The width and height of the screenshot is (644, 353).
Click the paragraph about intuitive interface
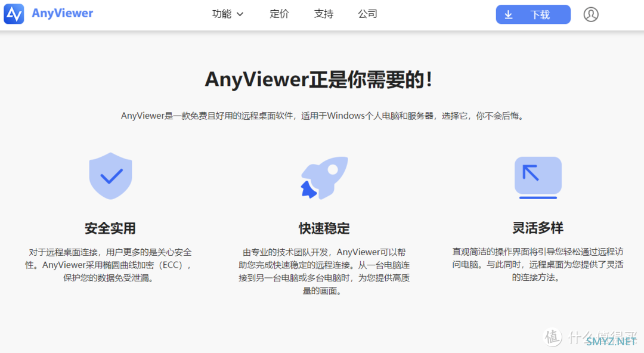538,265
